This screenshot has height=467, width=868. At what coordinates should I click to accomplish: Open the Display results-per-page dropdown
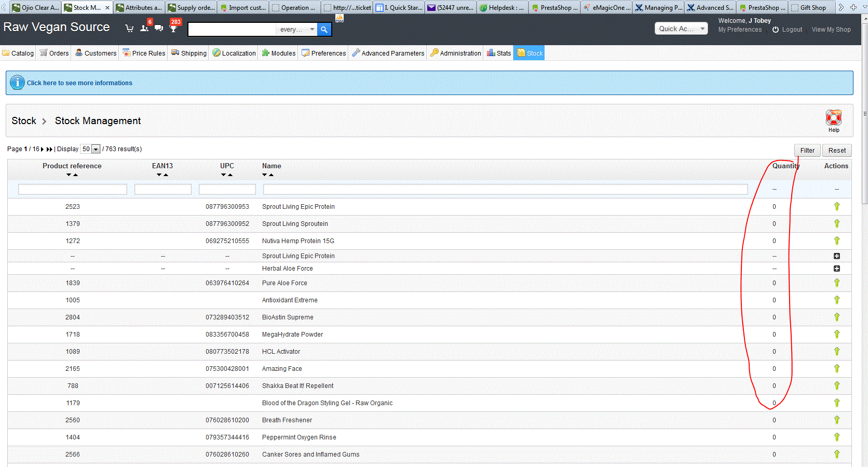(x=90, y=149)
